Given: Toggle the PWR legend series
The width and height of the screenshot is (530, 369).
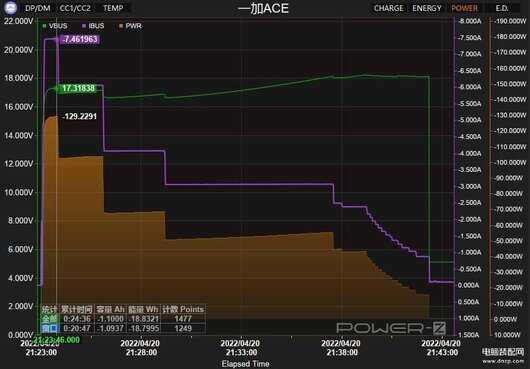Looking at the screenshot, I should click(x=130, y=26).
